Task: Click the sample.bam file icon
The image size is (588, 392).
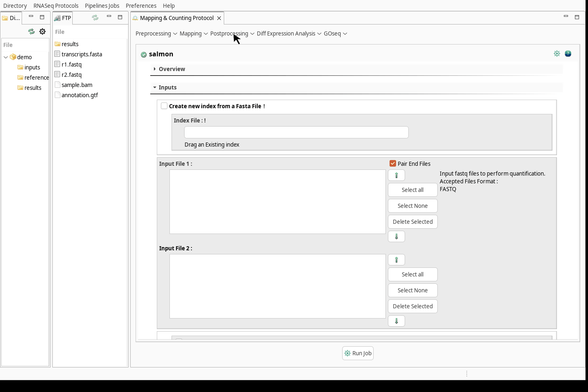Action: [x=58, y=85]
